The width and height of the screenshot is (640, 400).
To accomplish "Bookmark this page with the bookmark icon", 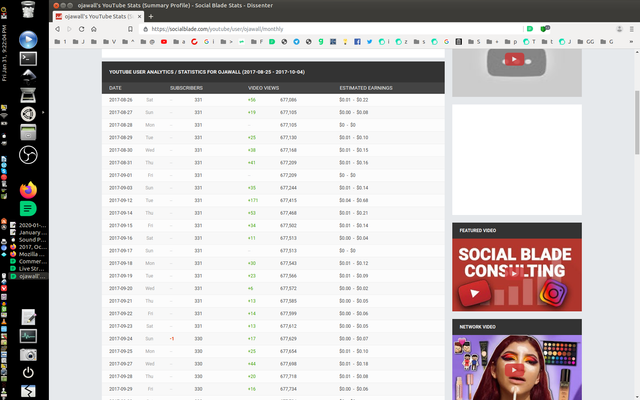I will [x=130, y=29].
